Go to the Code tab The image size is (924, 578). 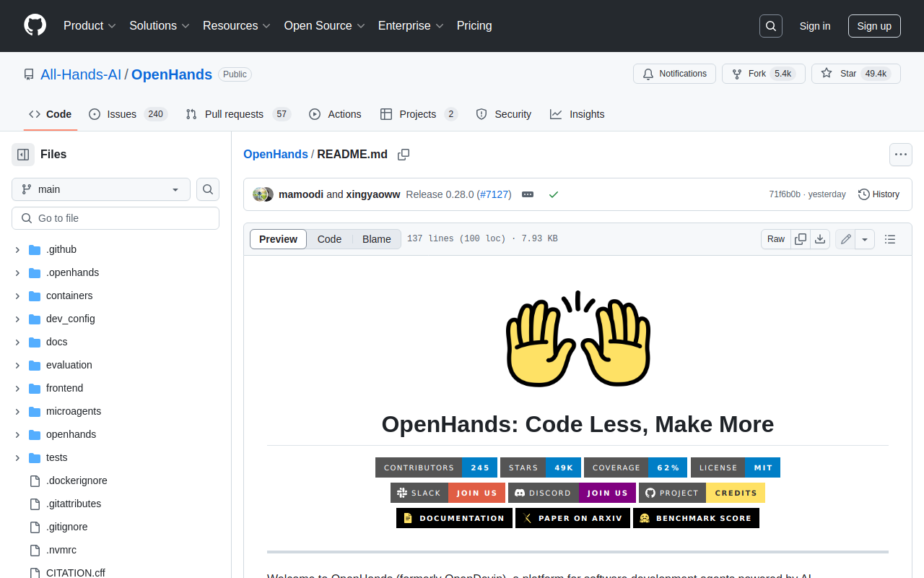[x=51, y=114]
